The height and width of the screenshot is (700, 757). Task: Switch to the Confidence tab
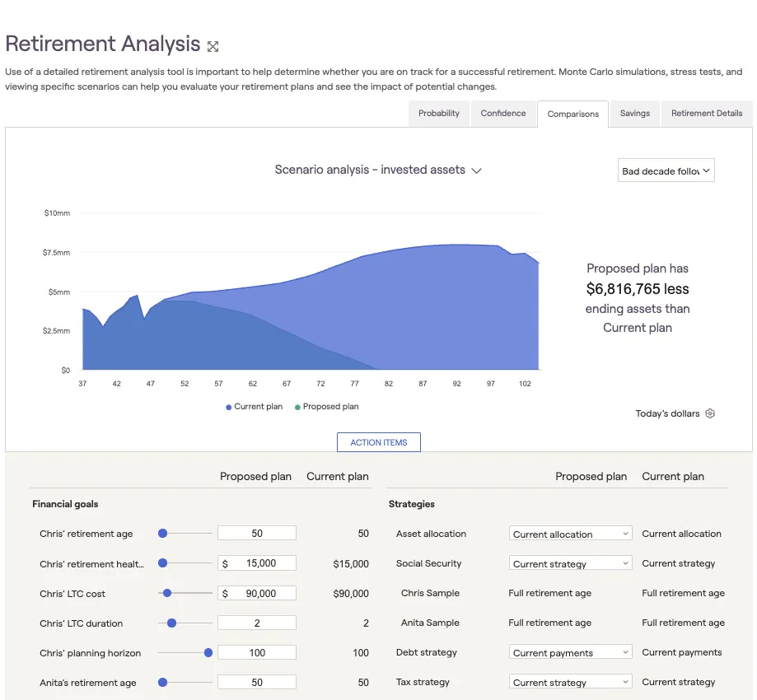pyautogui.click(x=502, y=114)
